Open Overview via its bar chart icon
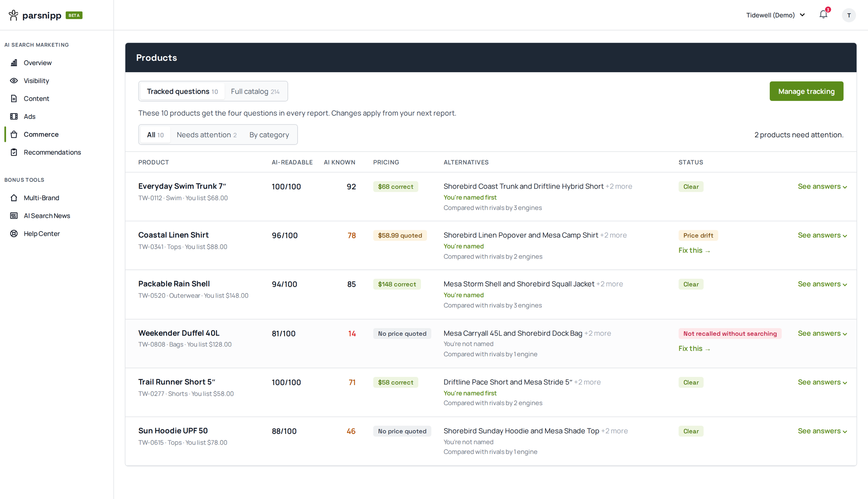The image size is (868, 499). click(x=14, y=63)
